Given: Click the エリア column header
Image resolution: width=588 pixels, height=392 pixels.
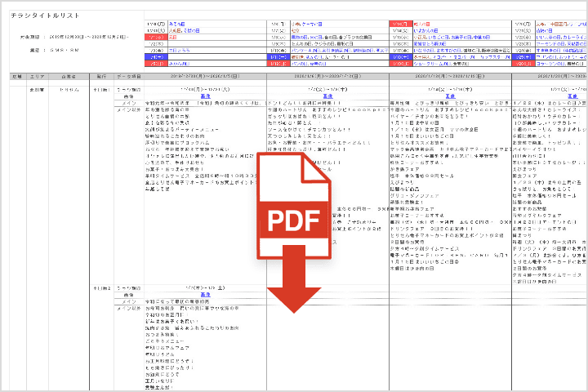Looking at the screenshot, I should pos(37,77).
